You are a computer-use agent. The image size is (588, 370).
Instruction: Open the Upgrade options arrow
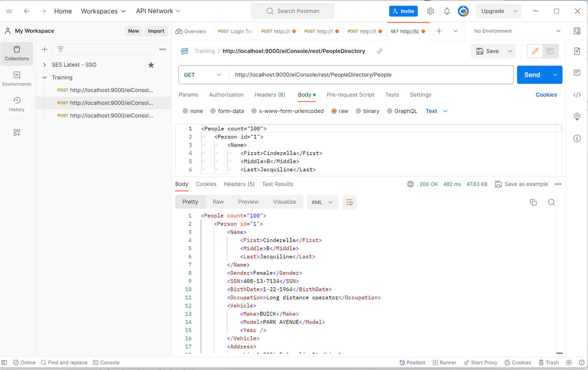(515, 11)
